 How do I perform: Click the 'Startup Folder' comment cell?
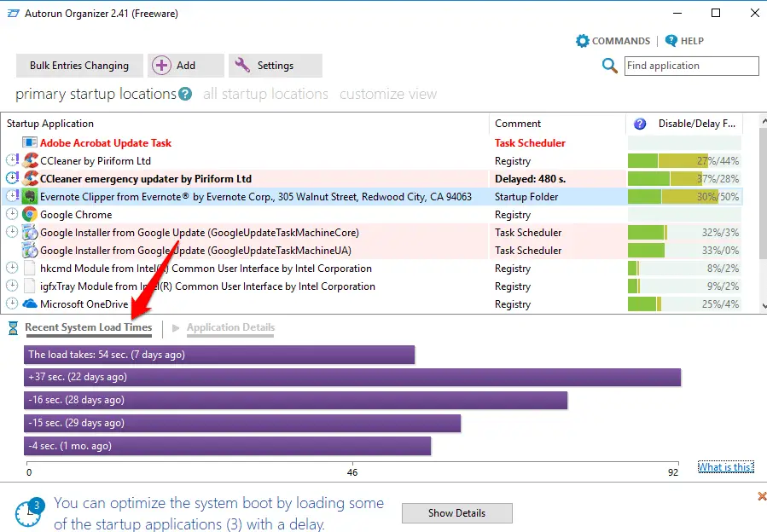click(526, 197)
